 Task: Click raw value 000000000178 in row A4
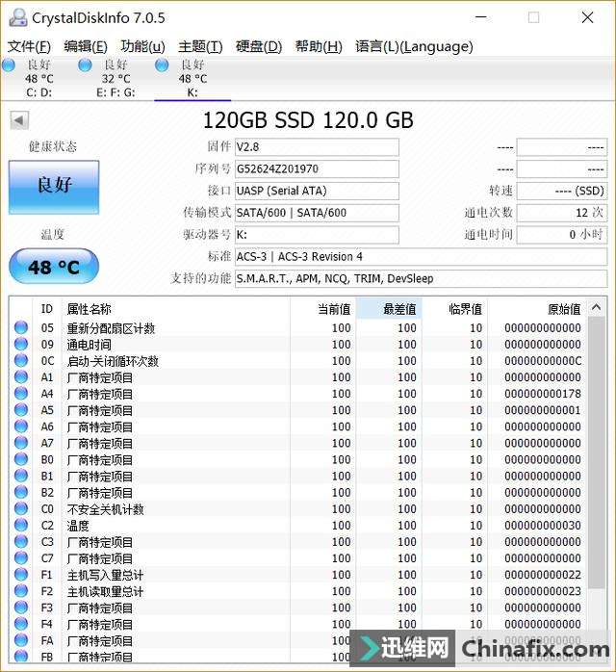[x=542, y=394]
